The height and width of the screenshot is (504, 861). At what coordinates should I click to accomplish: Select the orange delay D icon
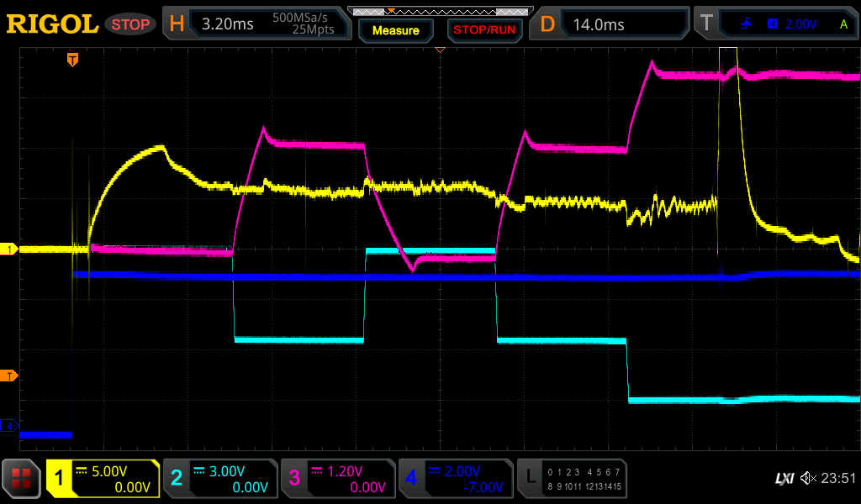(x=547, y=24)
